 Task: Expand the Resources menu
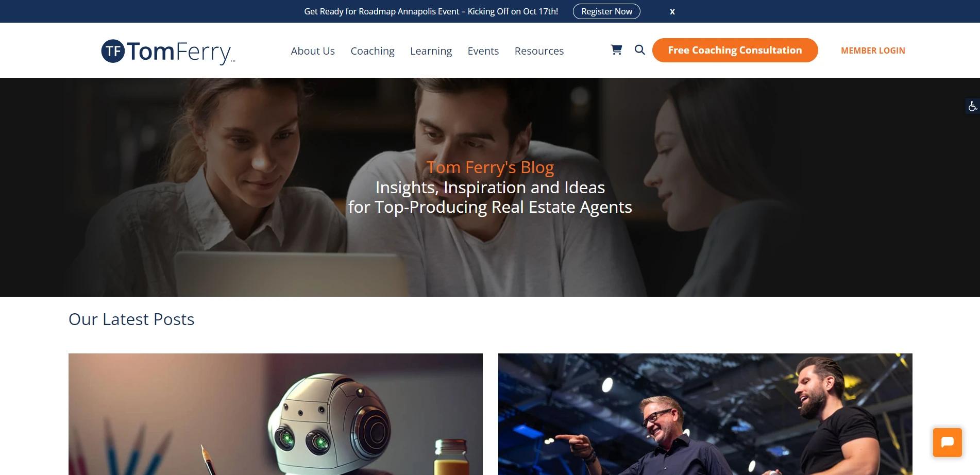(x=539, y=51)
